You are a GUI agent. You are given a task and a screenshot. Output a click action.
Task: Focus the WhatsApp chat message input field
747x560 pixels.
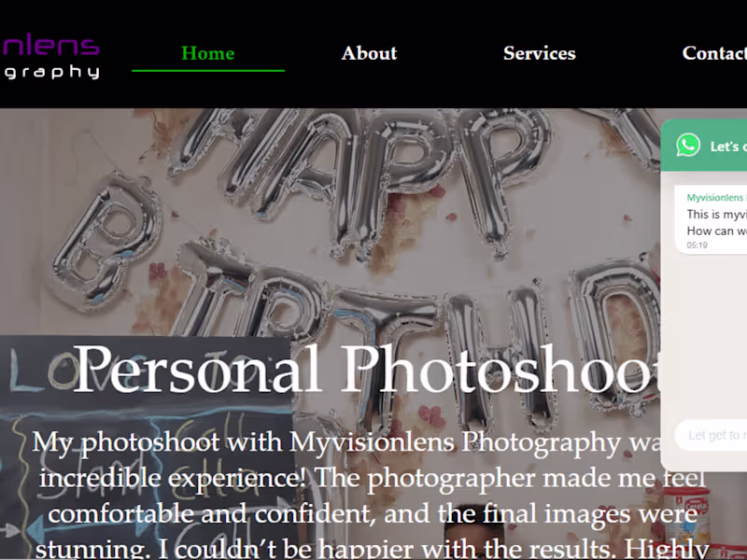click(x=712, y=435)
